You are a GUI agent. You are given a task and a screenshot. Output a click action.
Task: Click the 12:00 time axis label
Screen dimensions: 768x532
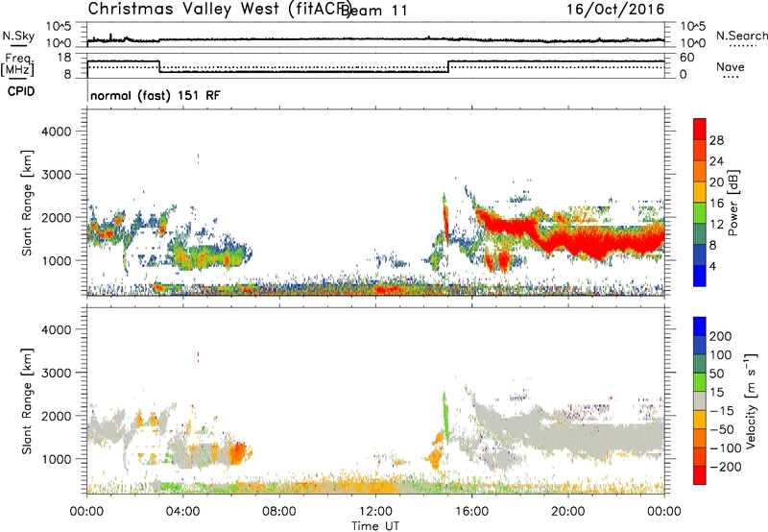tap(375, 512)
